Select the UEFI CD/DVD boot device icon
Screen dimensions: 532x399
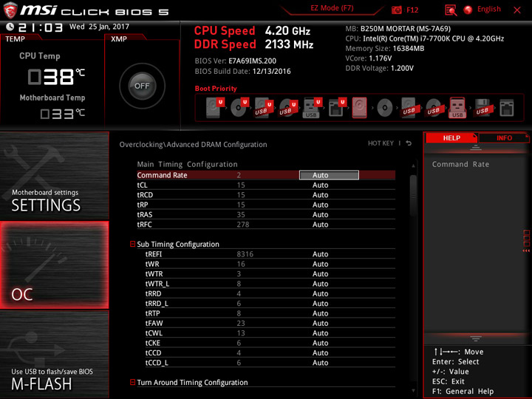click(239, 108)
